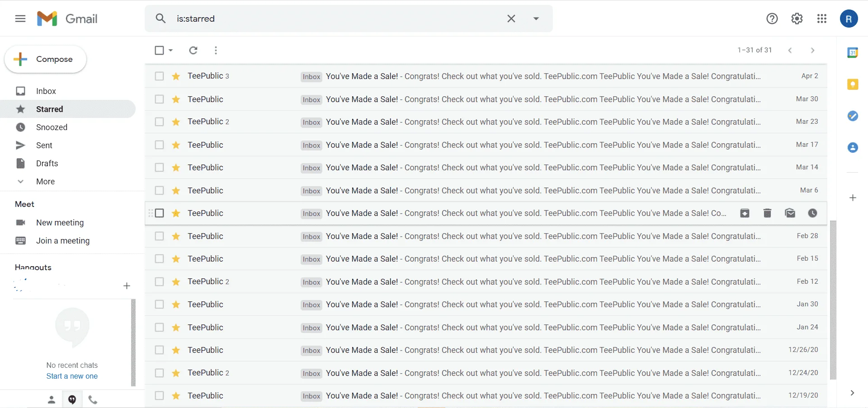Open Google Calendar side panel
This screenshot has height=408, width=868.
[853, 53]
